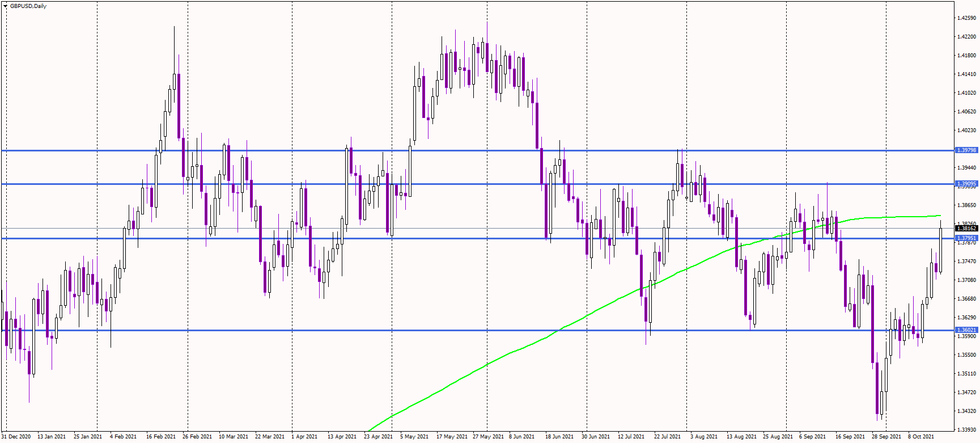The height and width of the screenshot is (443, 980).
Task: Click the 1.36021 horizontal line price tag
Action: [x=966, y=330]
